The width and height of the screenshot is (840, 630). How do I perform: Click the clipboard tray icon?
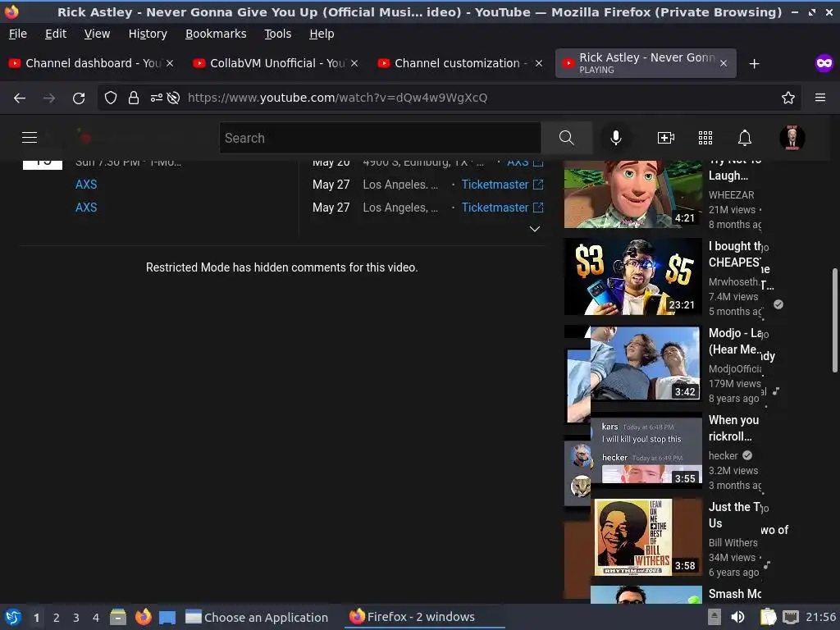pos(768,617)
